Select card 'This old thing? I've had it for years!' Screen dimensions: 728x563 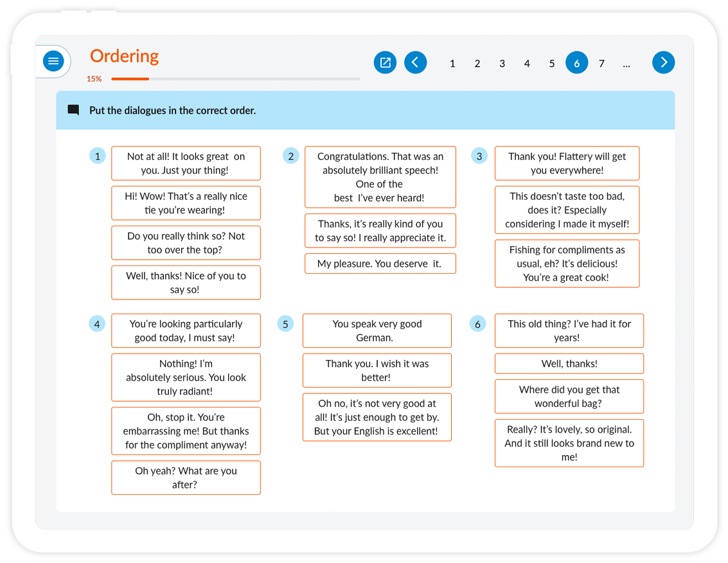[x=569, y=331]
